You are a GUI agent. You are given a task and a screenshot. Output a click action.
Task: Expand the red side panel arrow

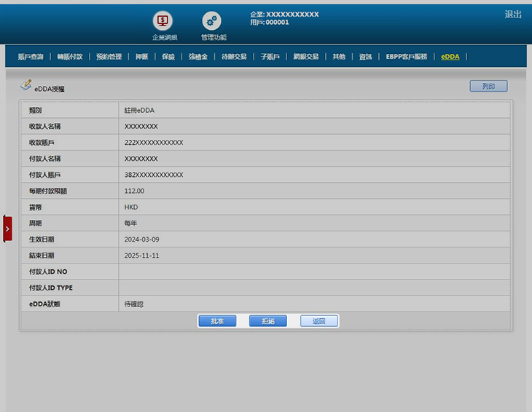pos(7,229)
